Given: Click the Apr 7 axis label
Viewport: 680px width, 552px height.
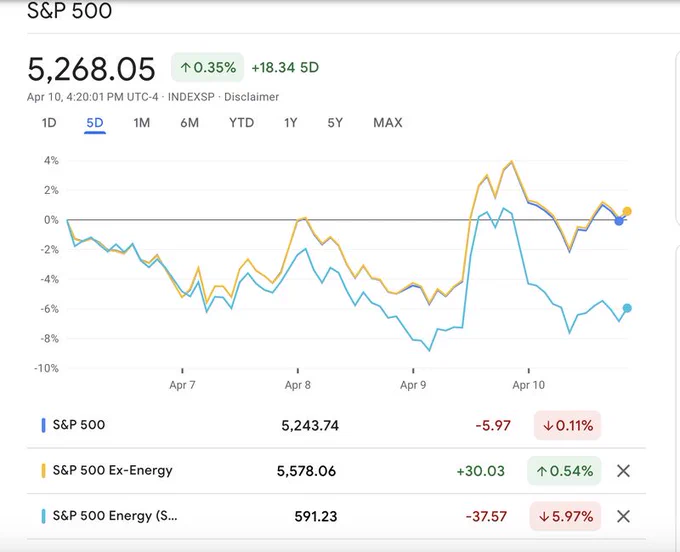Looking at the screenshot, I should (182, 385).
